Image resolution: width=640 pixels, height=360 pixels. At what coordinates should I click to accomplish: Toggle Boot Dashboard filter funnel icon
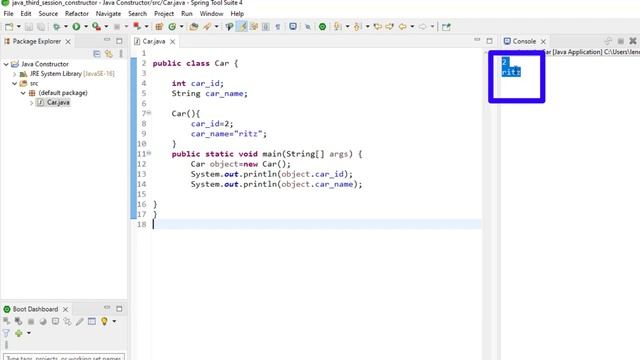6,333
